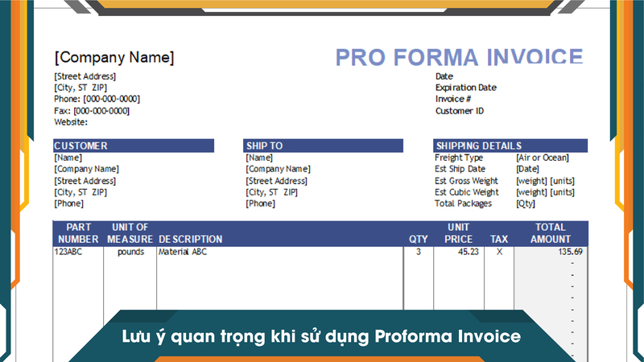Click the Phone [000-000-0000] line under the company header

[97, 99]
